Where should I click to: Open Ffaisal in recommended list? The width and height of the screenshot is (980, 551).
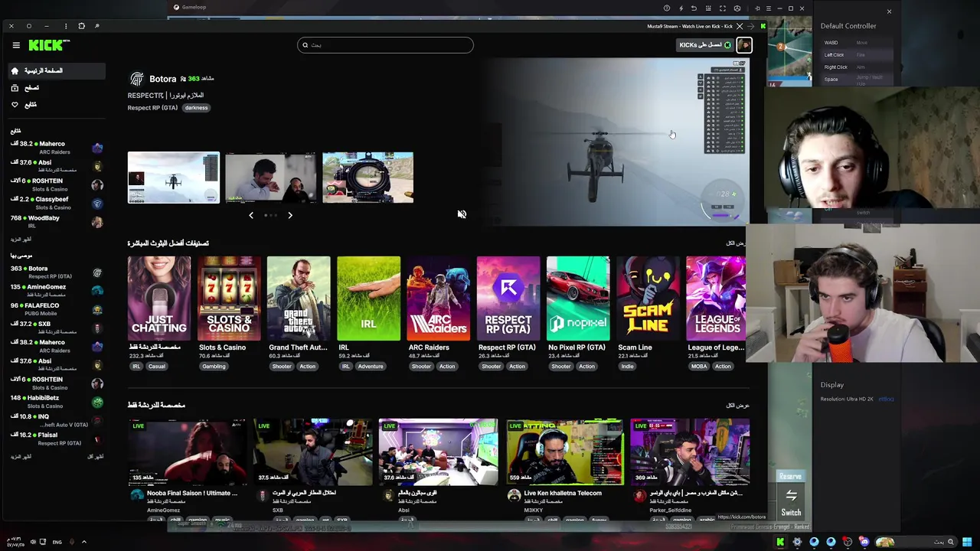click(57, 439)
